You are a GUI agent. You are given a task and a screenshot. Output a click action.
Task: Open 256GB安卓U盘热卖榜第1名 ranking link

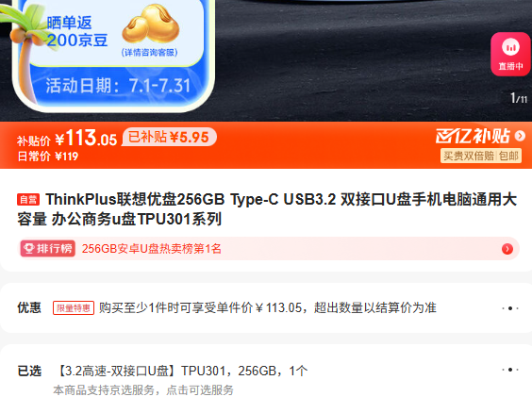click(x=151, y=249)
